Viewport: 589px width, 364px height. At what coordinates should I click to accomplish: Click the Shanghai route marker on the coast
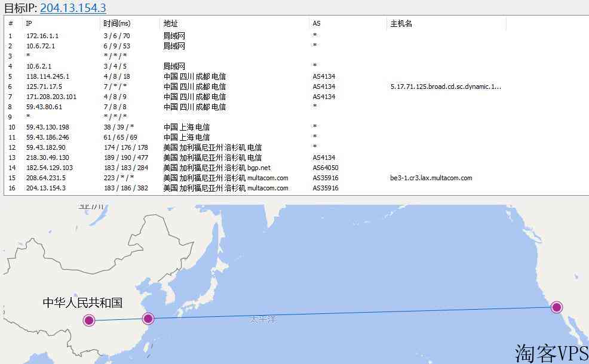148,319
